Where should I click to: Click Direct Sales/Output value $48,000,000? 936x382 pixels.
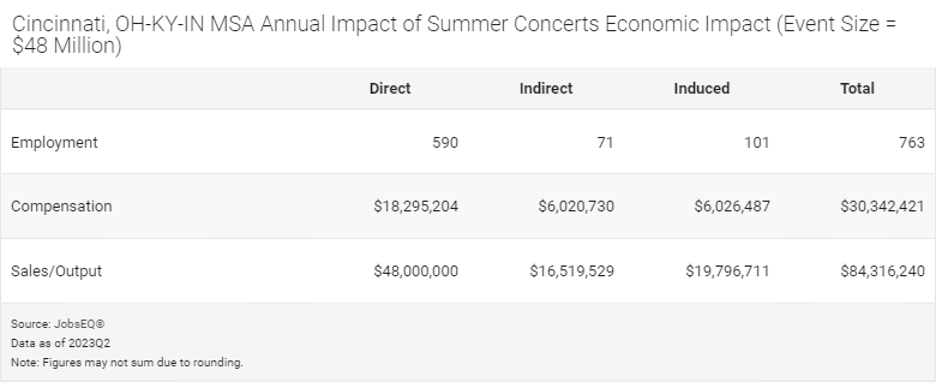416,271
